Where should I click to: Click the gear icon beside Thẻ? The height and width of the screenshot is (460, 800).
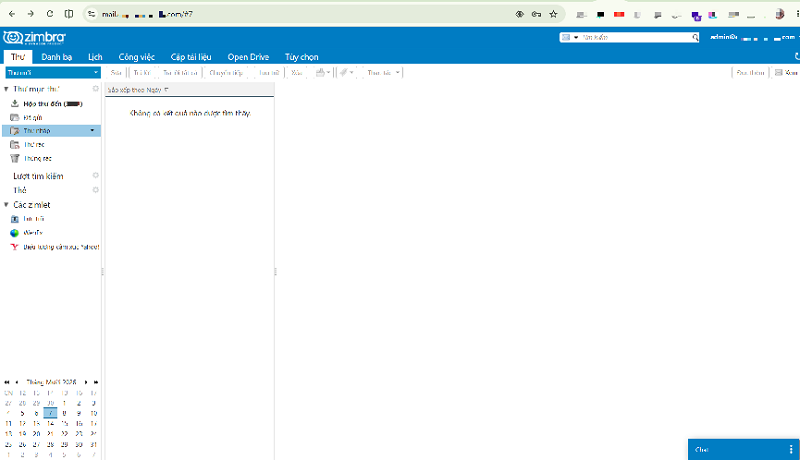pos(95,190)
